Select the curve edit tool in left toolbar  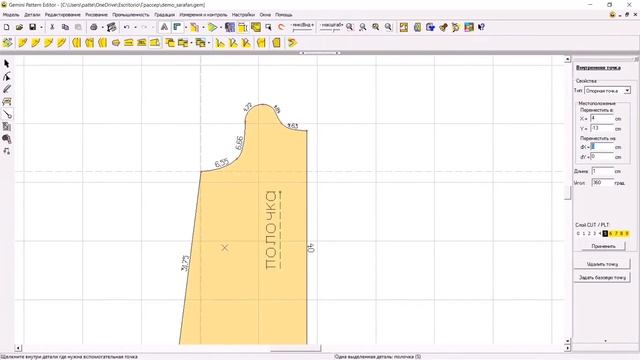click(7, 76)
